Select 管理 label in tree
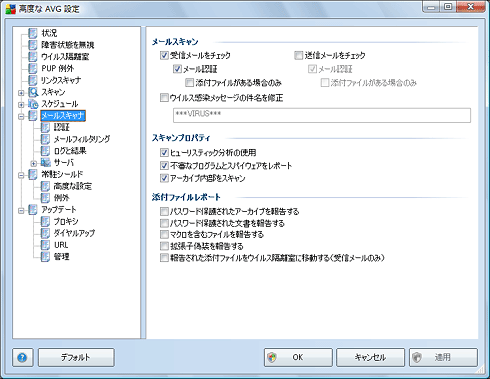The width and height of the screenshot is (490, 379). (x=61, y=257)
